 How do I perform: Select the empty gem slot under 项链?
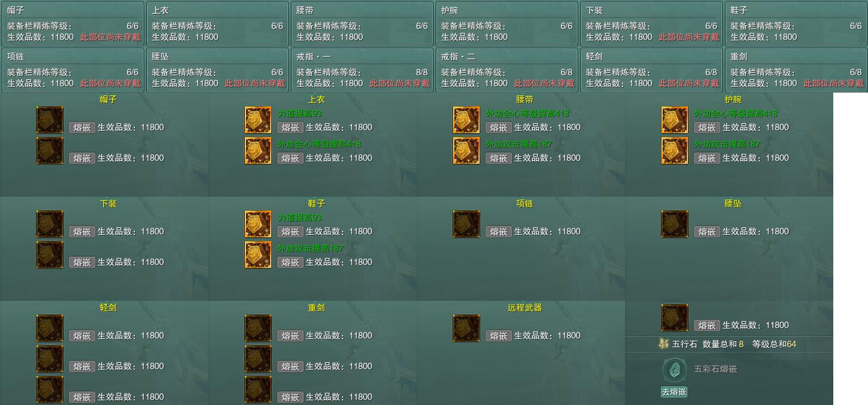pos(466,224)
